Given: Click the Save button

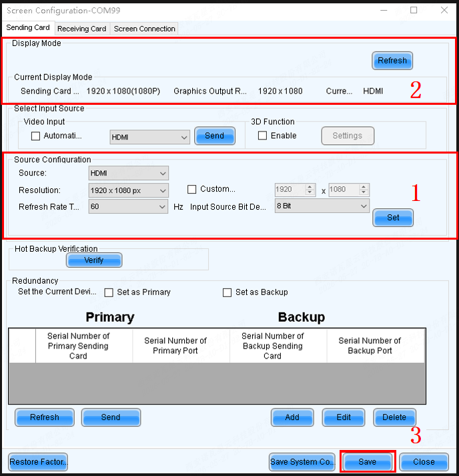Looking at the screenshot, I should coord(368,462).
